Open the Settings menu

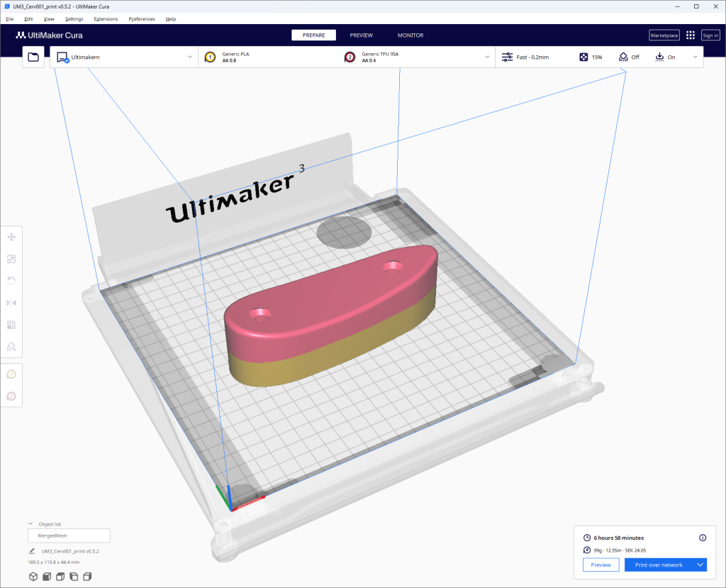click(74, 19)
